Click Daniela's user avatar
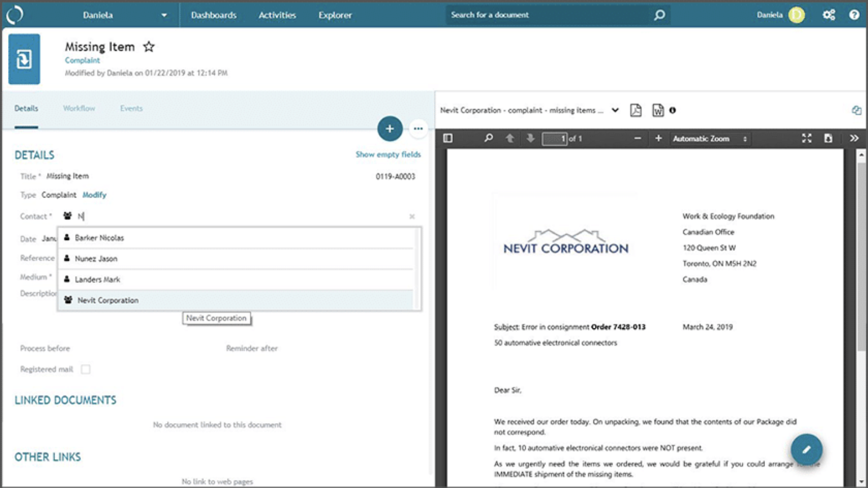This screenshot has width=868, height=488. point(796,15)
